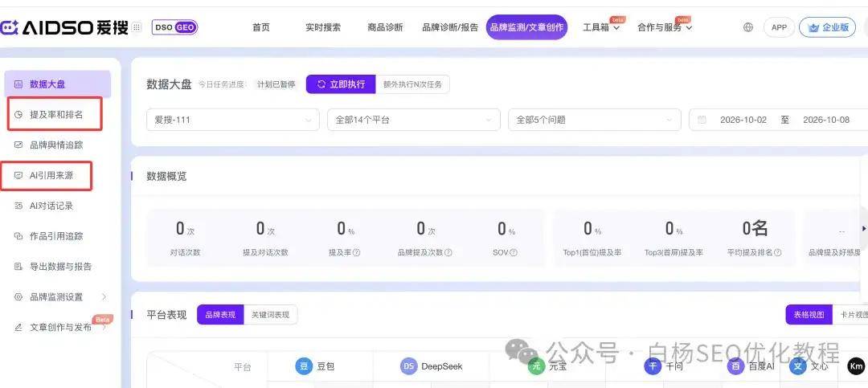
Task: Click the calendar icon in date range
Action: point(702,120)
